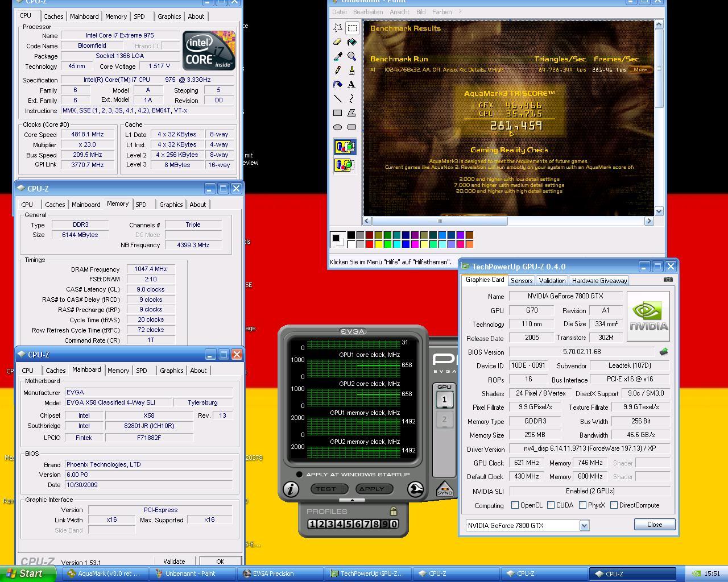This screenshot has height=582, width=728.
Task: Click the BIOS save icon in GPU-Z
Action: (x=663, y=352)
